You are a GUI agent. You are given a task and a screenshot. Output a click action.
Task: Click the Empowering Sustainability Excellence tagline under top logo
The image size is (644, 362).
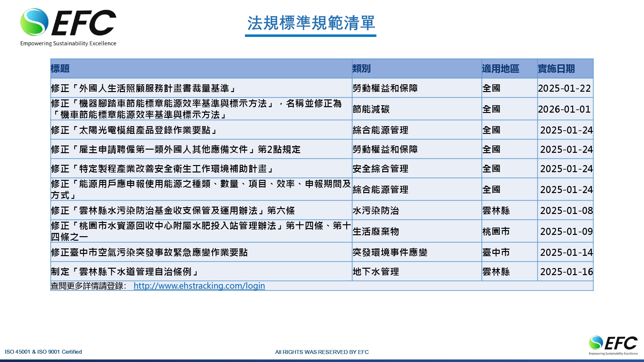point(68,43)
